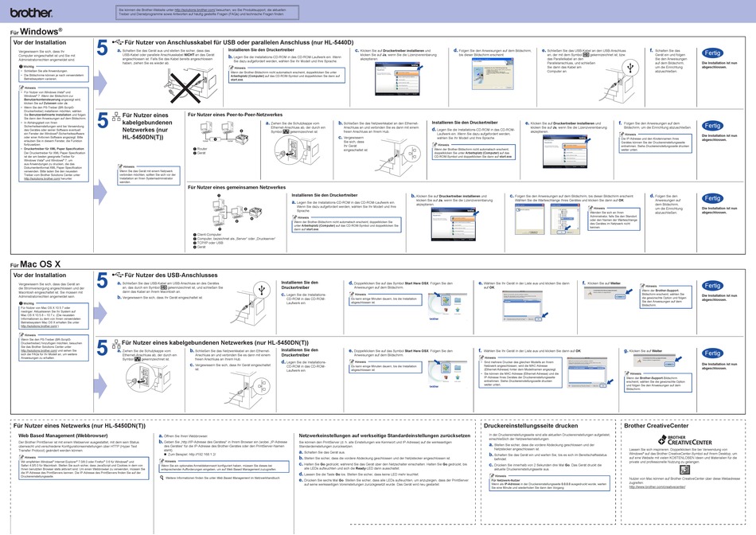The image size is (756, 535).
Task: Click the CreativeCenter desktop shortcut icon
Action: tap(684, 470)
